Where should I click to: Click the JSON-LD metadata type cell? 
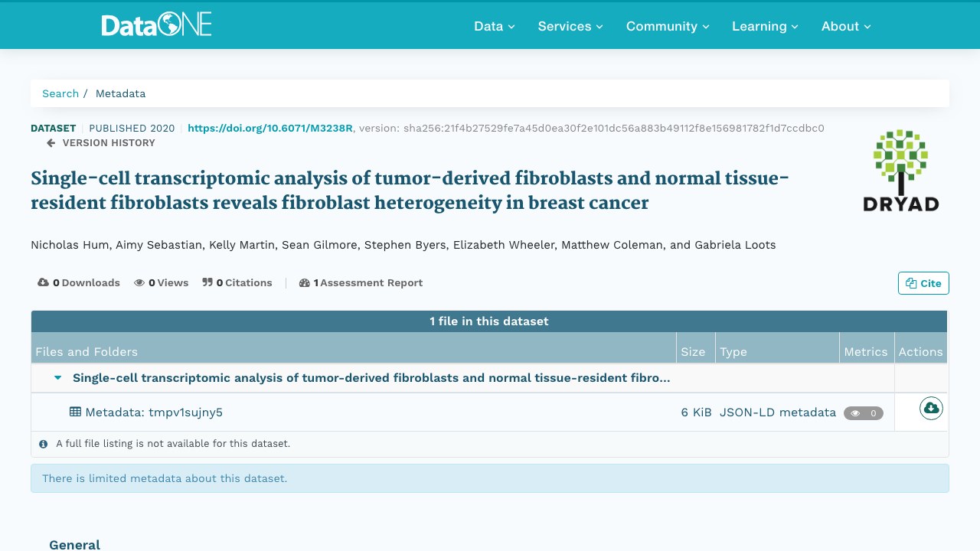(778, 412)
